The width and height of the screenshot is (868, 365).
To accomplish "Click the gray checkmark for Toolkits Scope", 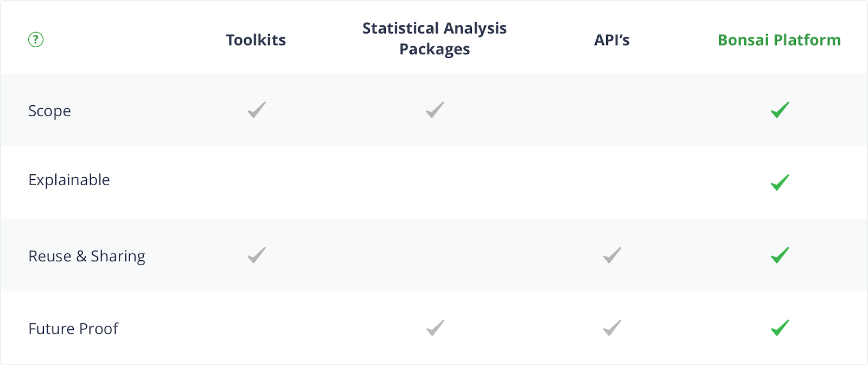I will (x=257, y=110).
